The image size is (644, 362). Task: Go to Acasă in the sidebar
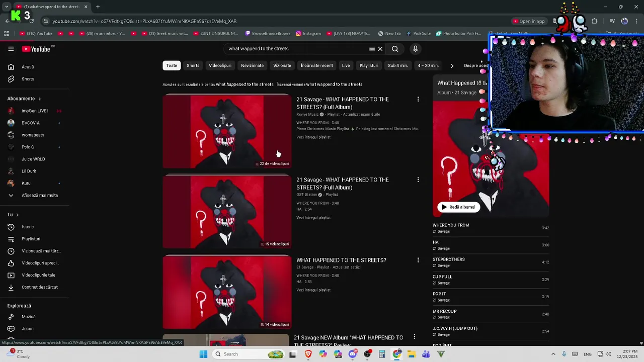(x=28, y=67)
